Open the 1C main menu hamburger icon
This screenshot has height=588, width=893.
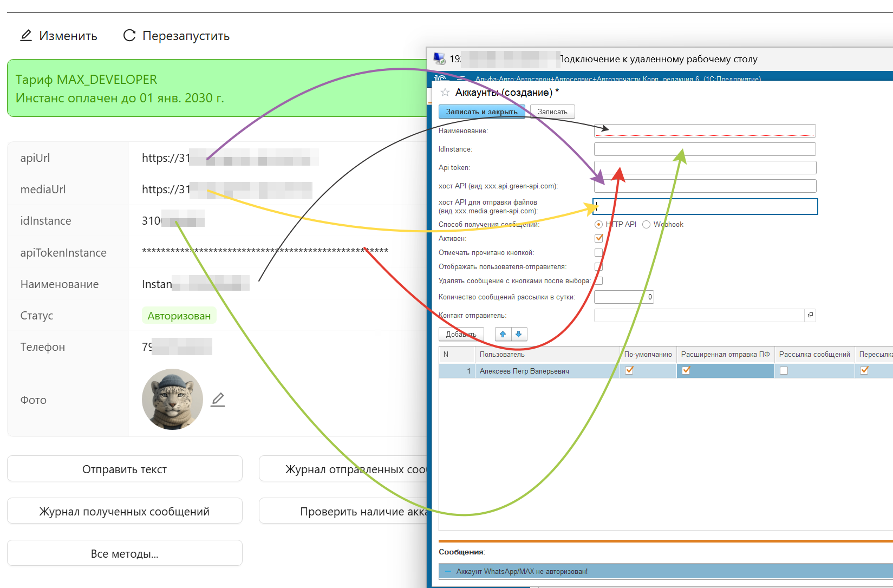[460, 79]
